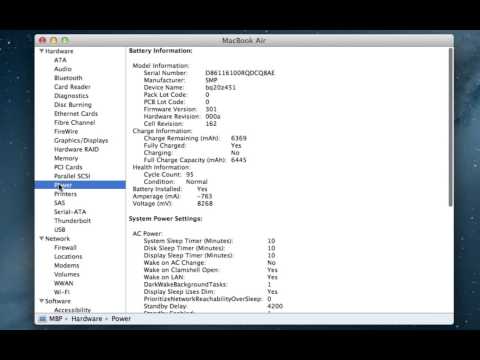The width and height of the screenshot is (480, 360).
Task: Click Hardware in the path bar
Action: point(87,319)
